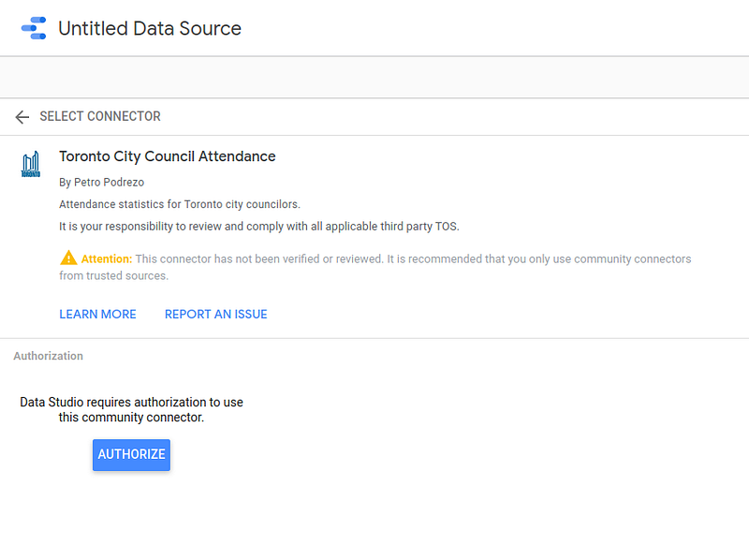The image size is (749, 560).
Task: Rename the Untitled Data Source
Action: 149,28
